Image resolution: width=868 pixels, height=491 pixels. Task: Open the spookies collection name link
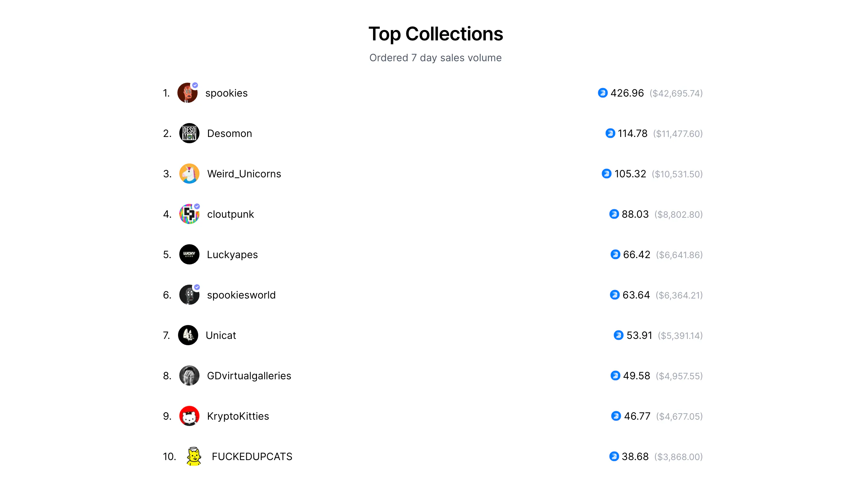(226, 93)
